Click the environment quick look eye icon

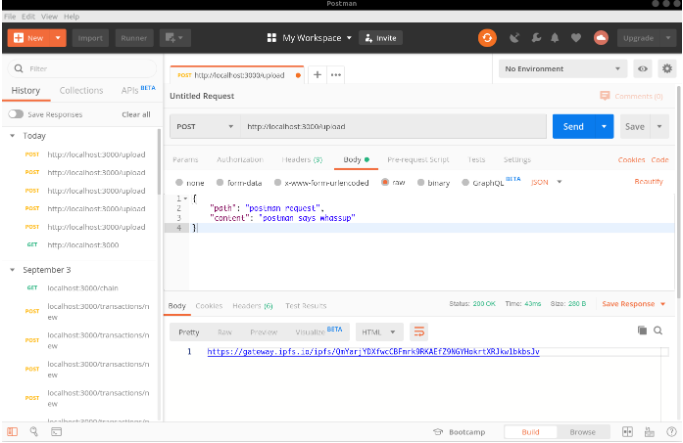[642, 69]
